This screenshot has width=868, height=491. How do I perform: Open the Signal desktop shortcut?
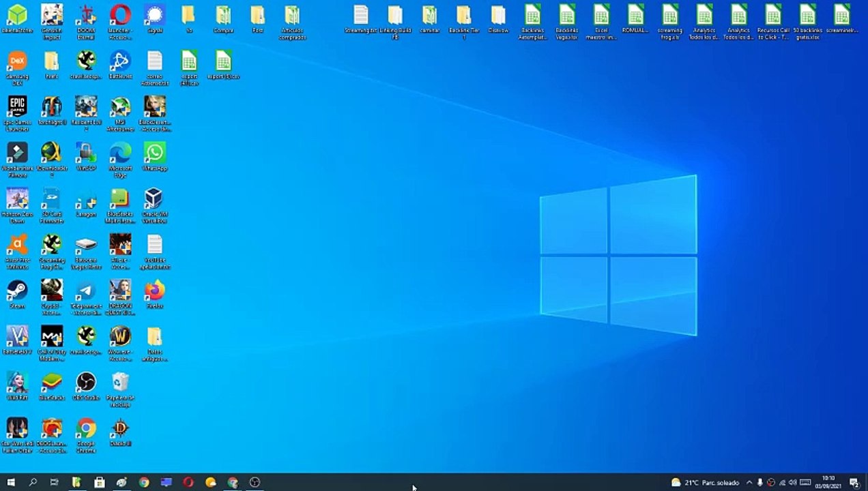tap(155, 18)
